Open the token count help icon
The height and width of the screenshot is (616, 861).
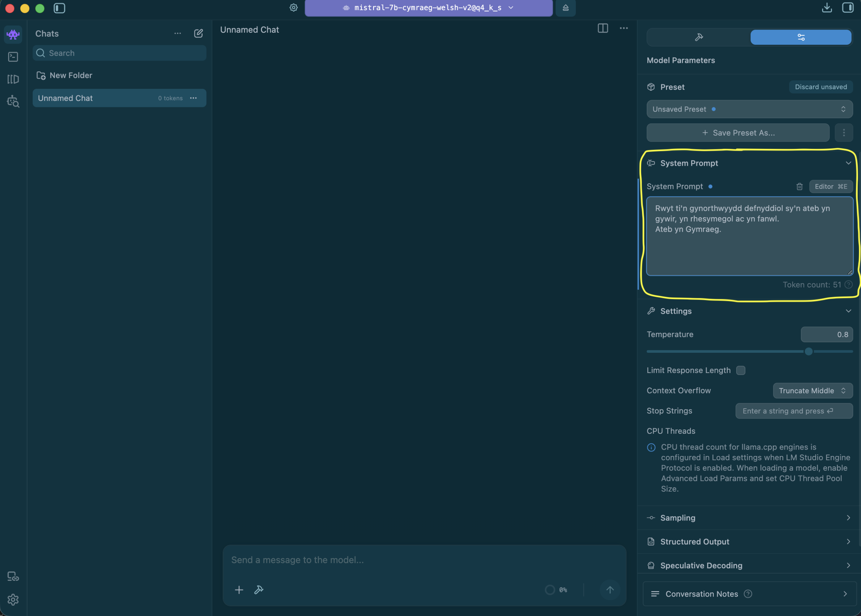[849, 285]
